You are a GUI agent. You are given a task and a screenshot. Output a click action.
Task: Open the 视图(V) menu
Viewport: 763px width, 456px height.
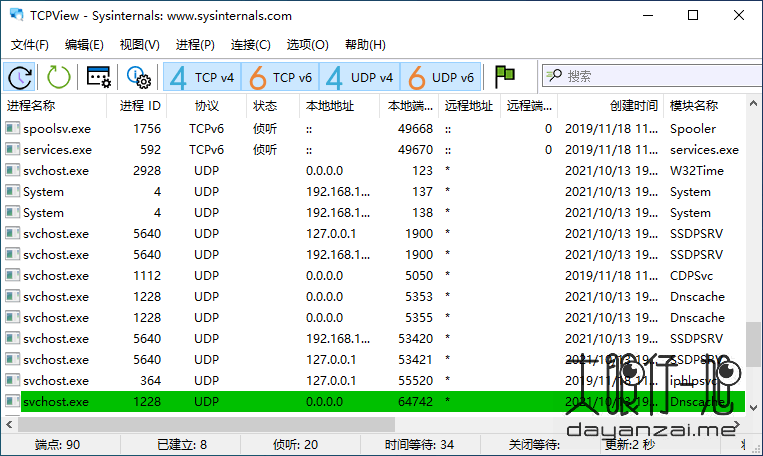point(140,45)
